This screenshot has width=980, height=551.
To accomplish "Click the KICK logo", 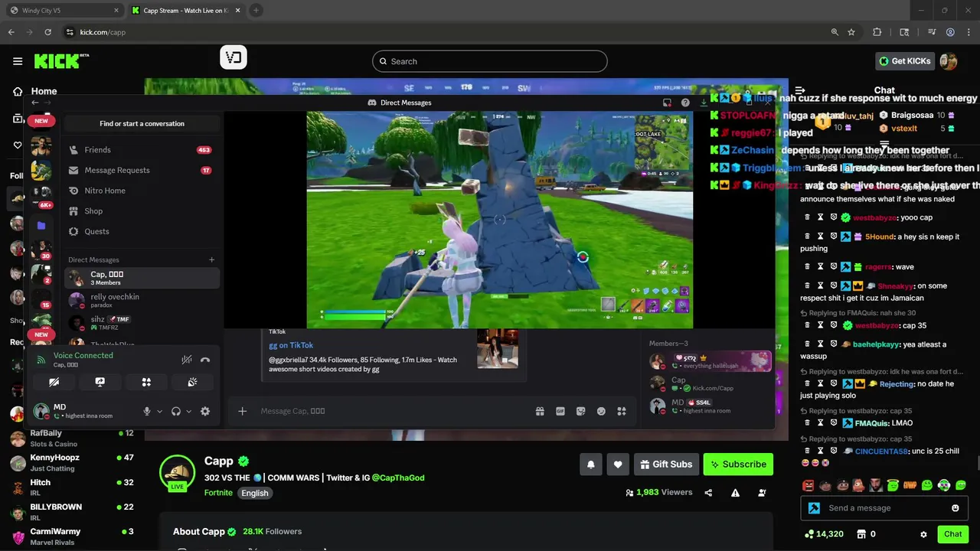I will 61,61.
